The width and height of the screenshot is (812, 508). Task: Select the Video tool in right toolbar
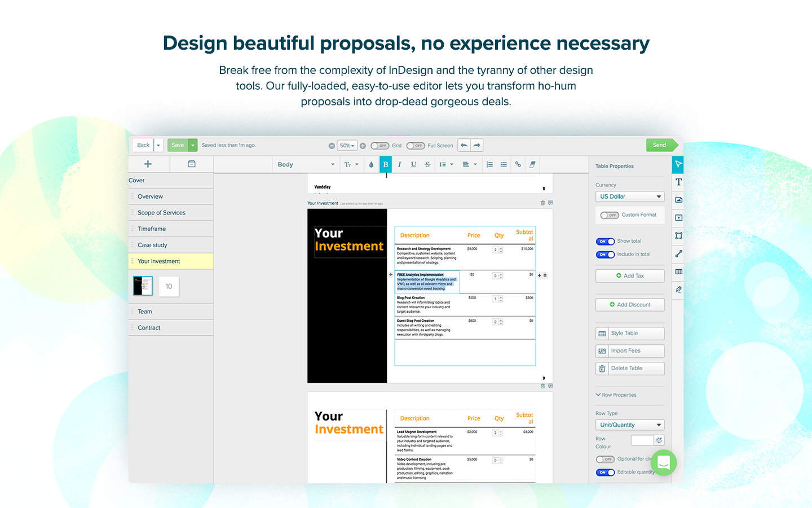pos(678,218)
